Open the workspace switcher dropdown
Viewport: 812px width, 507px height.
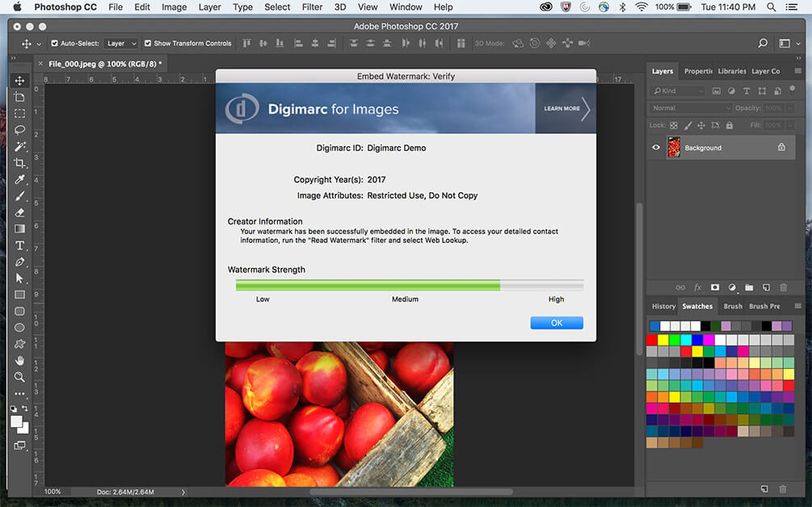coord(789,44)
